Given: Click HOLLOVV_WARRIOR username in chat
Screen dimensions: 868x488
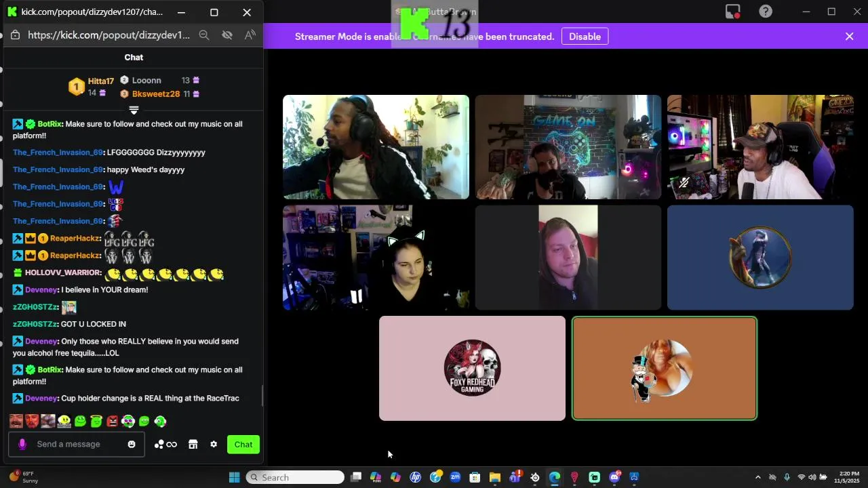Looking at the screenshot, I should pos(63,272).
